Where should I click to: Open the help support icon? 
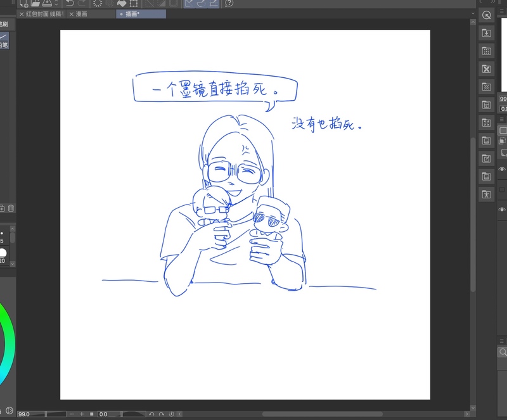click(229, 3)
